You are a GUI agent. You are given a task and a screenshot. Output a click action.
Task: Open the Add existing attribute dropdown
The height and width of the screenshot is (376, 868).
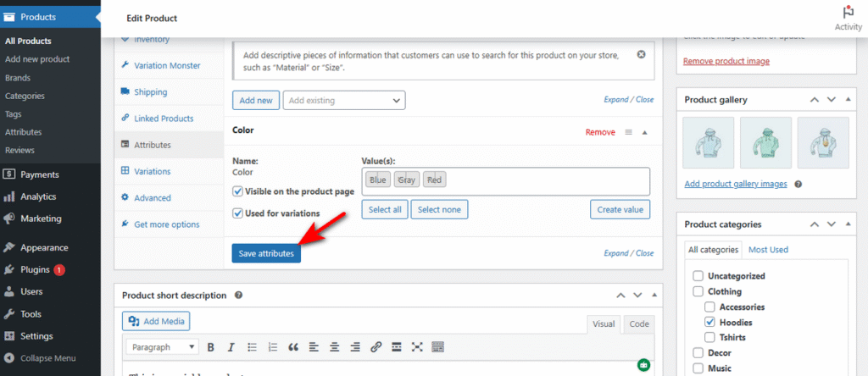tap(344, 101)
